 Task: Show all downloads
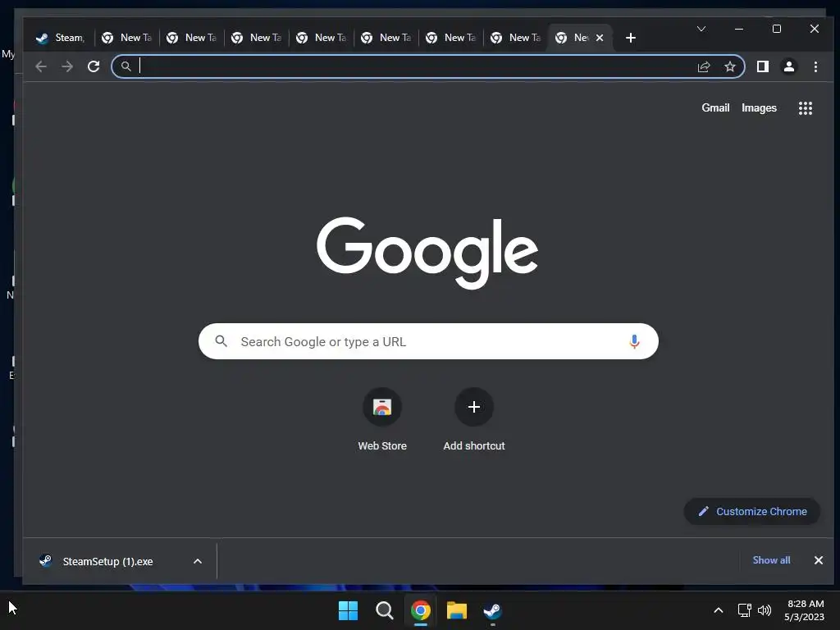pos(771,560)
